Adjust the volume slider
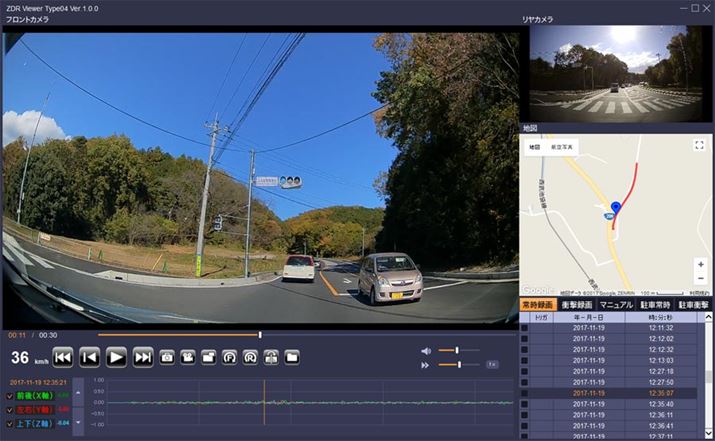Viewport: 715px width, 441px height. (x=457, y=350)
